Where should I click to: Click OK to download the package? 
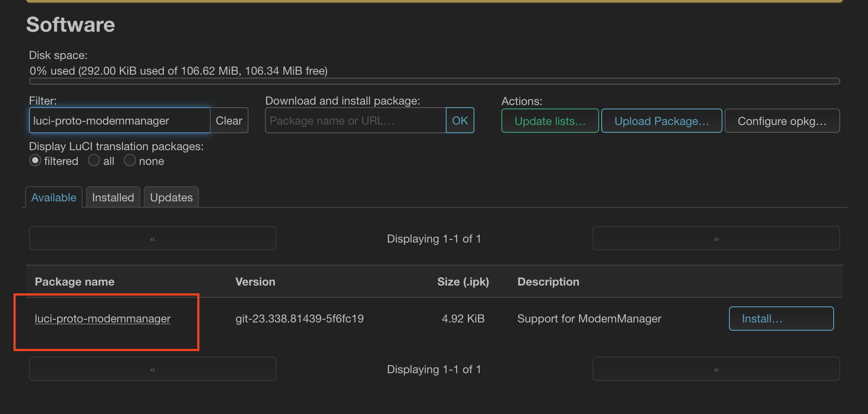coord(460,121)
